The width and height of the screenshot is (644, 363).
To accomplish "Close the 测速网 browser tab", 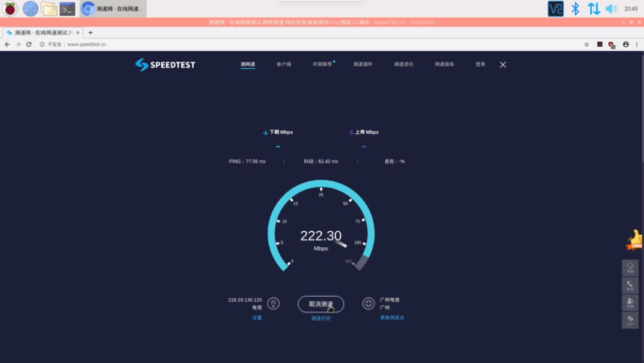I will pyautogui.click(x=78, y=32).
